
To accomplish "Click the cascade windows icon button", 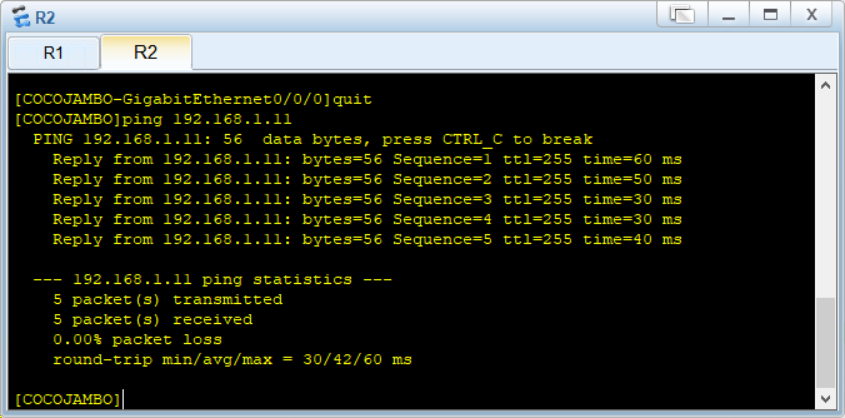I will click(x=682, y=15).
